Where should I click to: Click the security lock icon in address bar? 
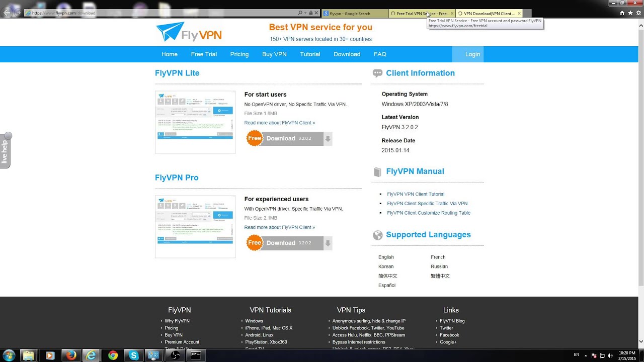tap(311, 13)
